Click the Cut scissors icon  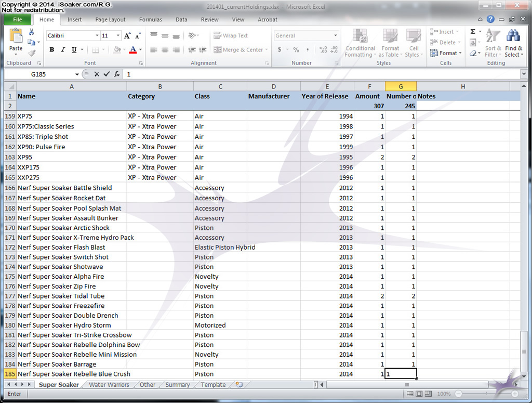(x=31, y=32)
